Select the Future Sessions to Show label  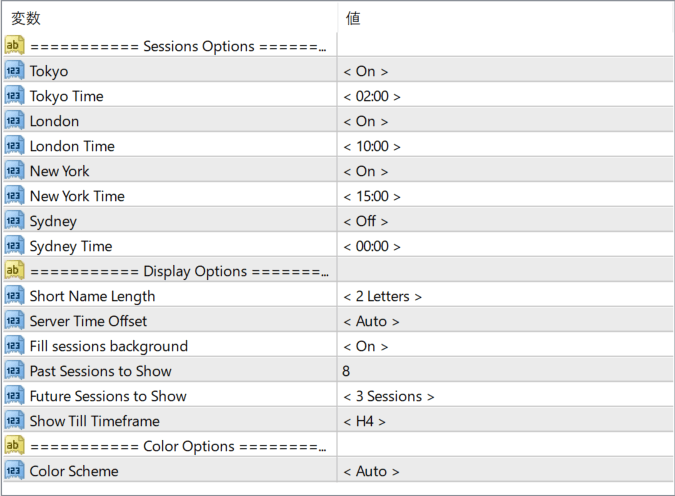(108, 396)
